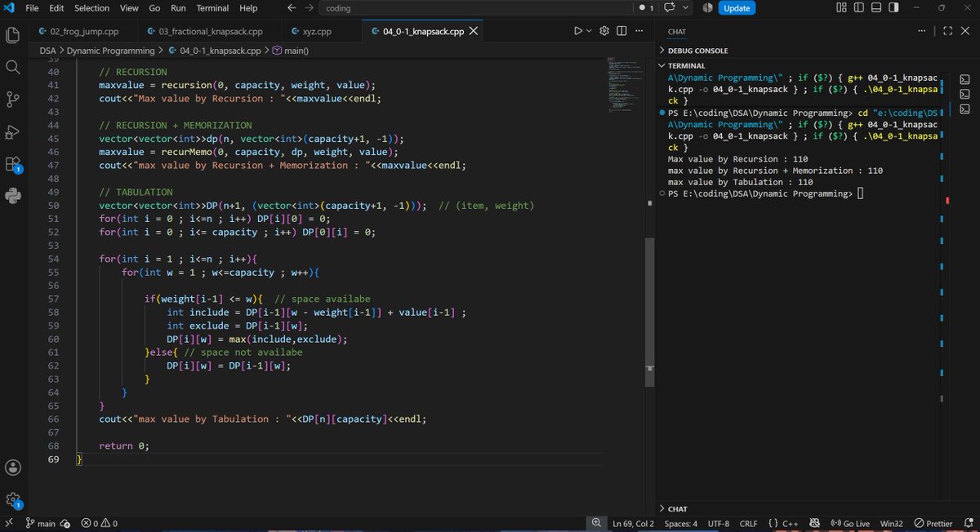Split the editor to the right
The image size is (980, 532).
tap(621, 31)
